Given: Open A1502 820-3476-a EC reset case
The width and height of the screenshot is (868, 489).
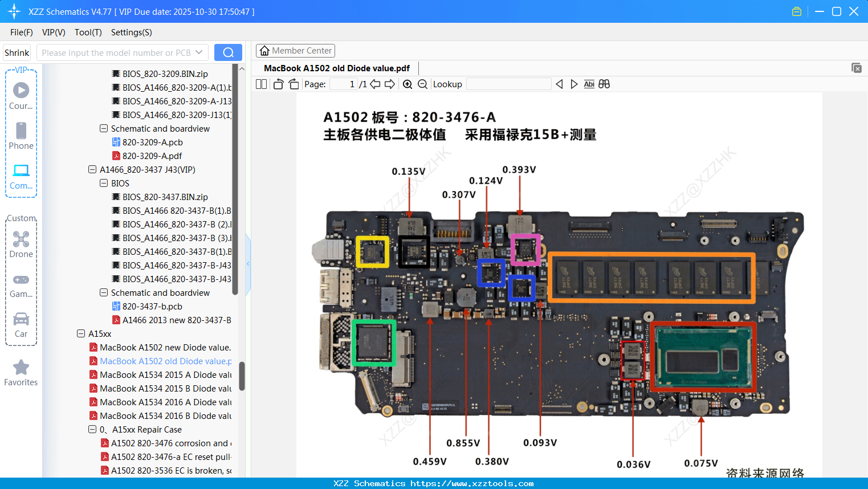Looking at the screenshot, I should (x=166, y=457).
